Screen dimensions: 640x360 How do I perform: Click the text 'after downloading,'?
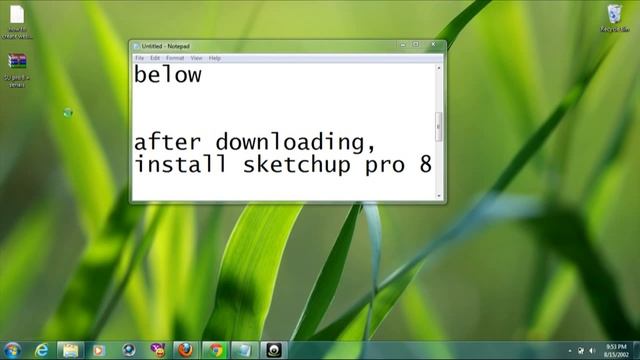pyautogui.click(x=254, y=143)
